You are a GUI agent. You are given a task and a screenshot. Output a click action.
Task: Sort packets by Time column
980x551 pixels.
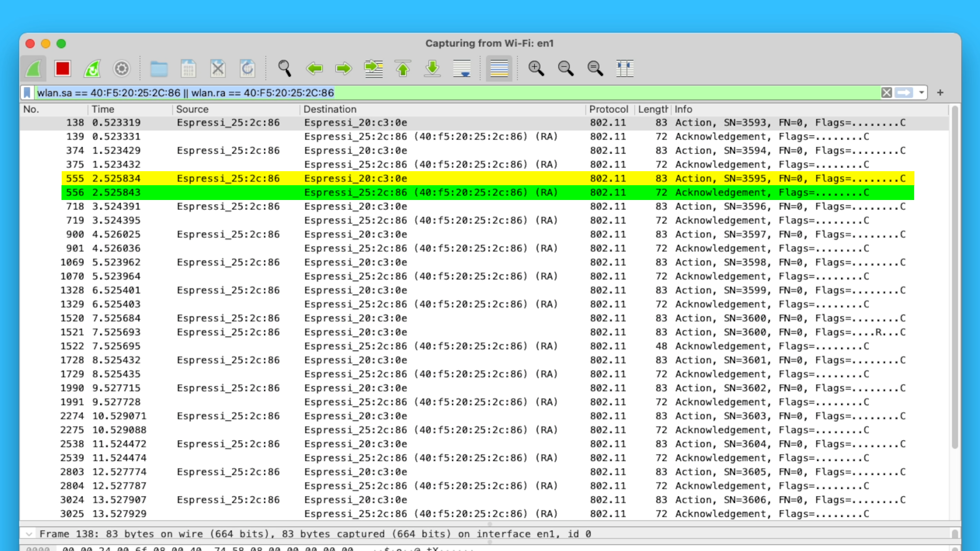pyautogui.click(x=103, y=109)
